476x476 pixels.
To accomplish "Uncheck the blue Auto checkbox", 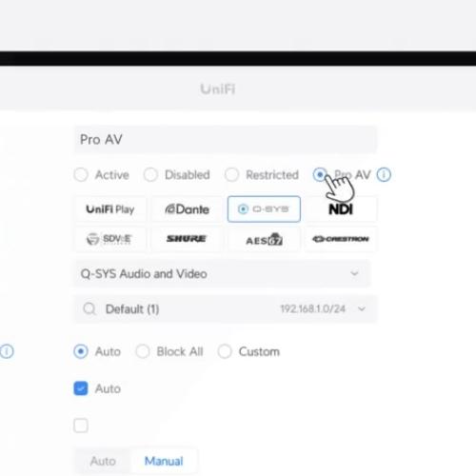I will (x=81, y=388).
